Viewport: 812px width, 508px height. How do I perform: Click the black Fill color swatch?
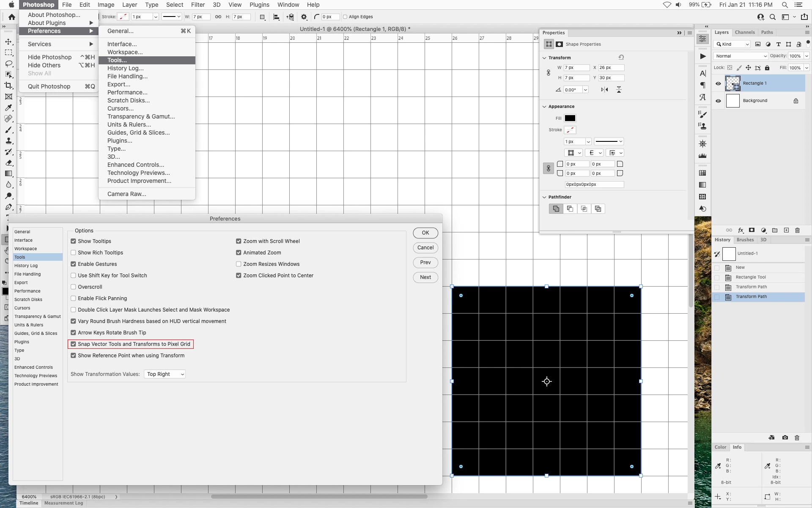point(570,119)
